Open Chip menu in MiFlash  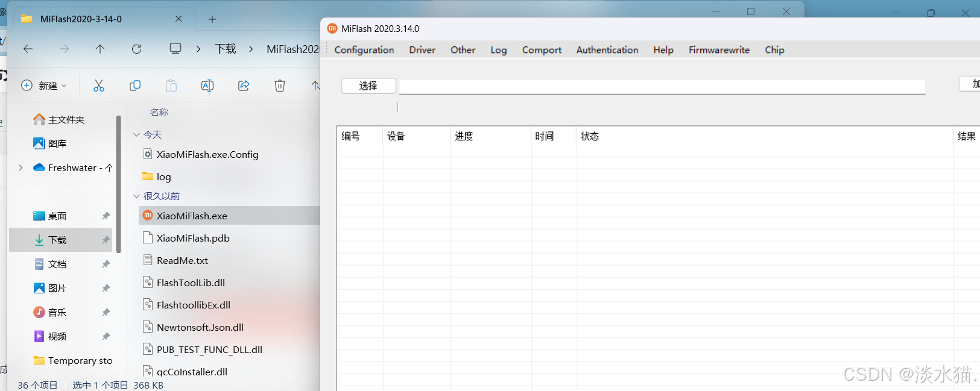tap(774, 50)
